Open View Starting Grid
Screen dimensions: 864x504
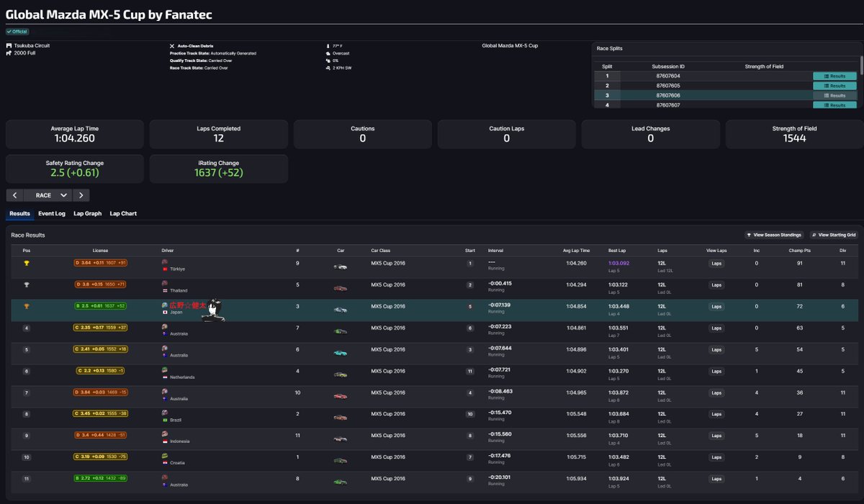point(833,235)
